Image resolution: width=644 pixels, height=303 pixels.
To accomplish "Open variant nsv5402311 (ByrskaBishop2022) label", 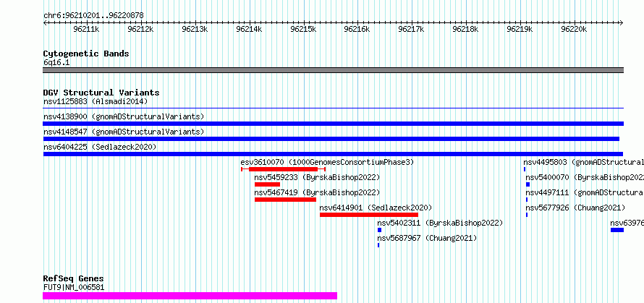I will pos(440,223).
